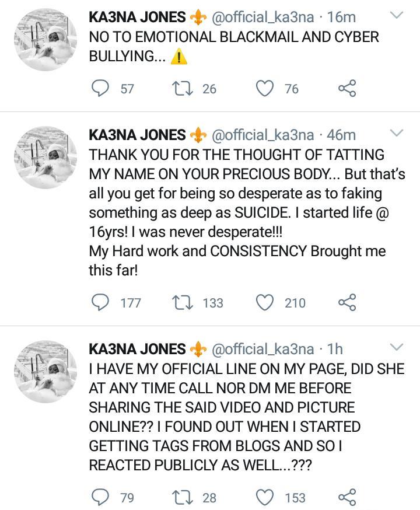The image size is (420, 510).
Task: Share the hard work and consistency tweet
Action: [346, 302]
